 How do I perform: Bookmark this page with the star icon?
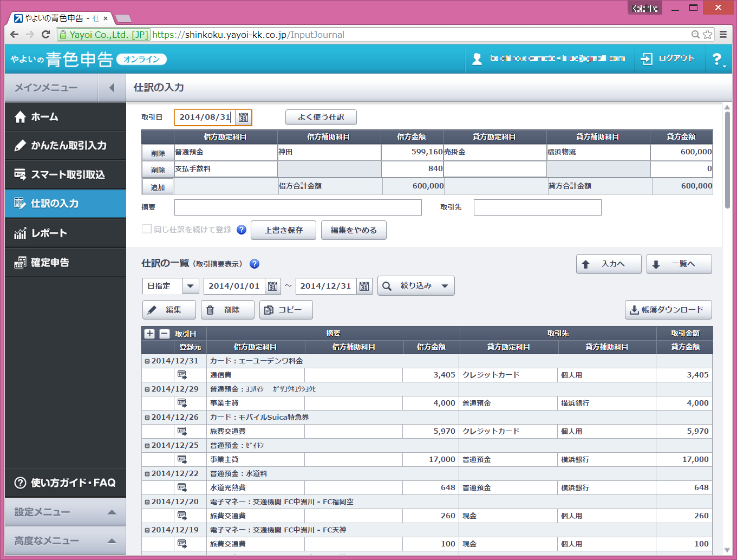click(x=708, y=35)
